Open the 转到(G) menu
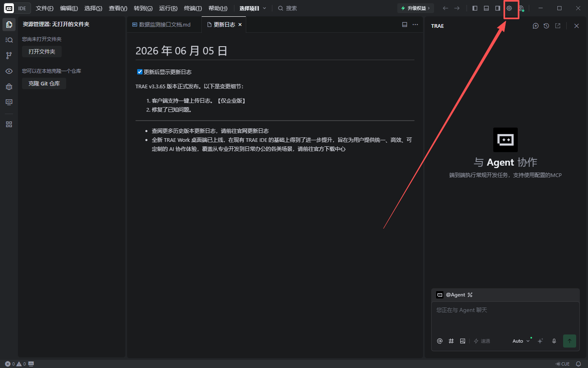Viewport: 588px width, 368px height. click(143, 8)
